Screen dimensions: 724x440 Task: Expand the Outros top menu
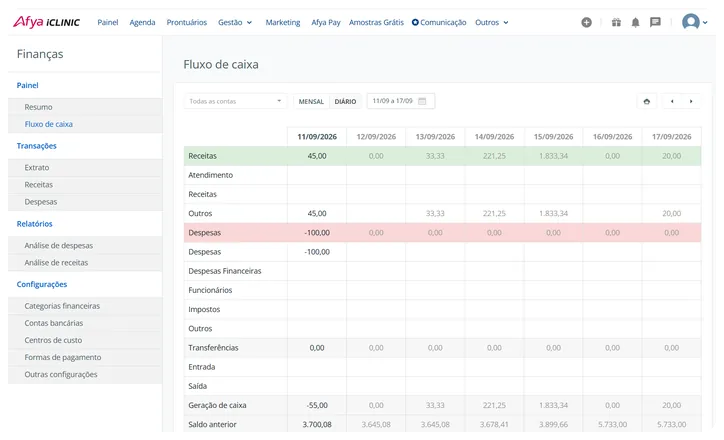pos(492,22)
